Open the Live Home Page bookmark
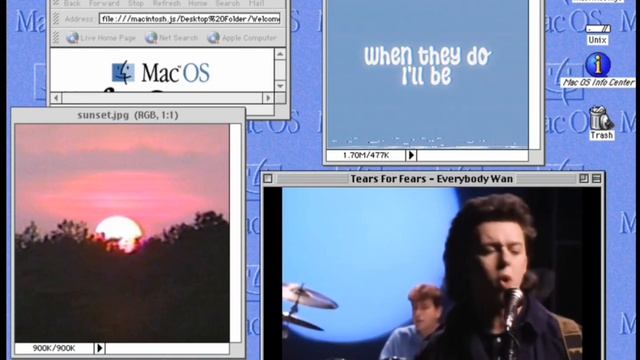 click(100, 38)
